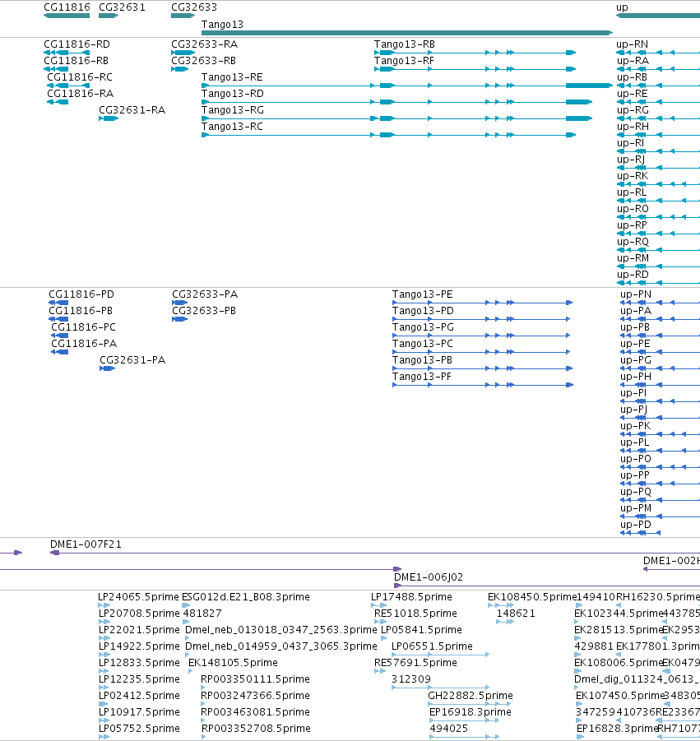Open protein CG32633-PA
Viewport: 700px width, 741px height.
tap(205, 294)
